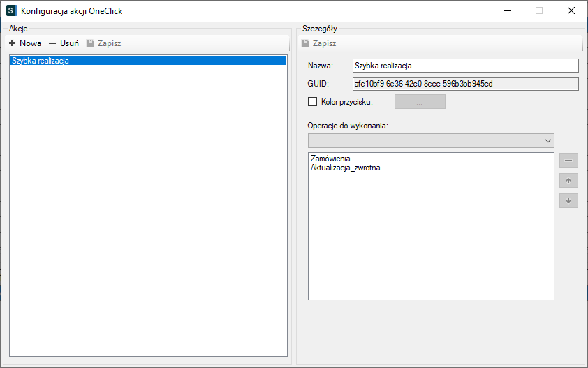Select Szybka realizacja in the actions list

(x=41, y=61)
